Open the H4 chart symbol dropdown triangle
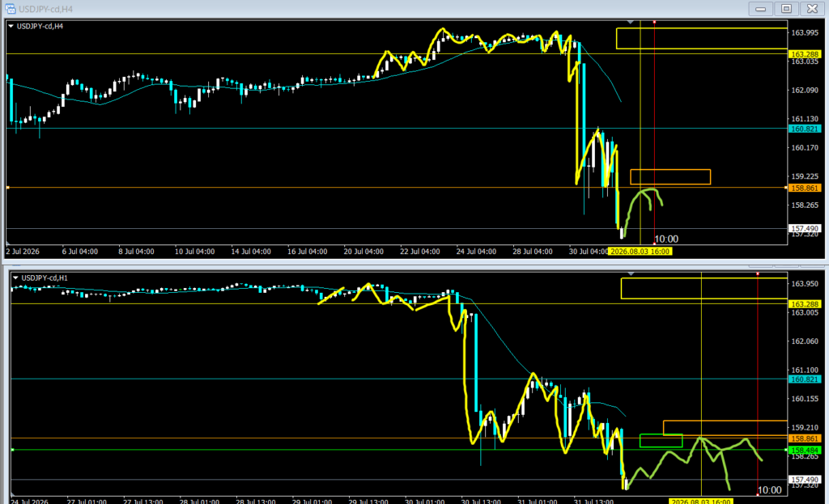The height and width of the screenshot is (504, 829). pos(11,26)
